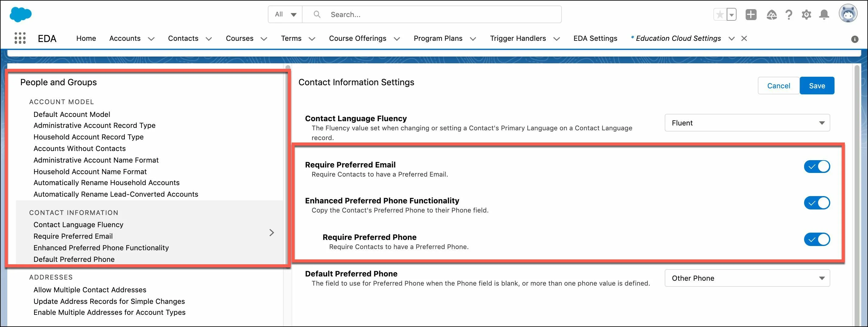Image resolution: width=868 pixels, height=327 pixels.
Task: Open the Default Preferred Phone dropdown
Action: 747,278
